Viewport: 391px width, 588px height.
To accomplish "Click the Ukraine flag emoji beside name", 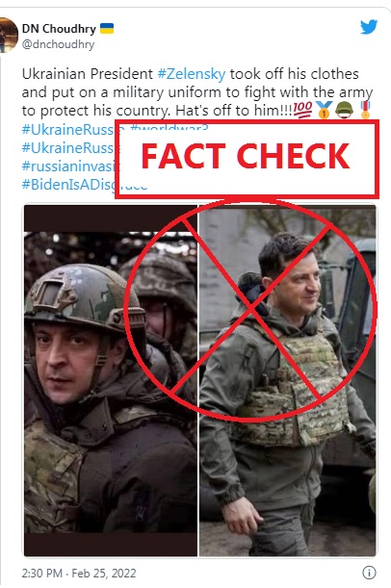I will click(107, 29).
